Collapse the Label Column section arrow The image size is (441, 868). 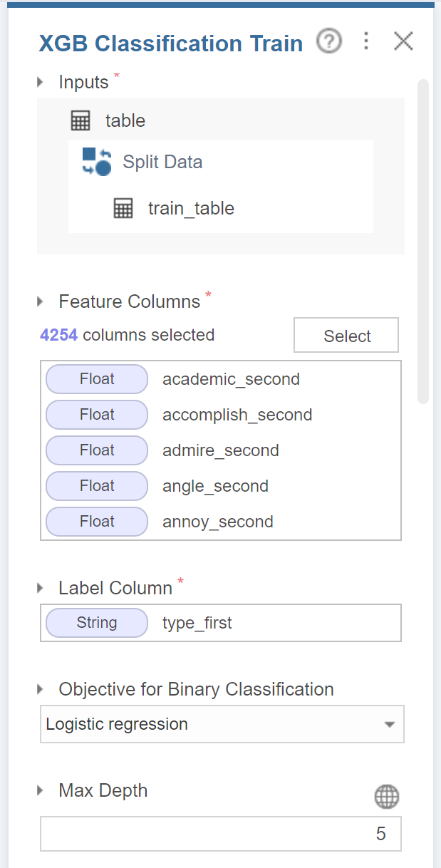tap(41, 589)
